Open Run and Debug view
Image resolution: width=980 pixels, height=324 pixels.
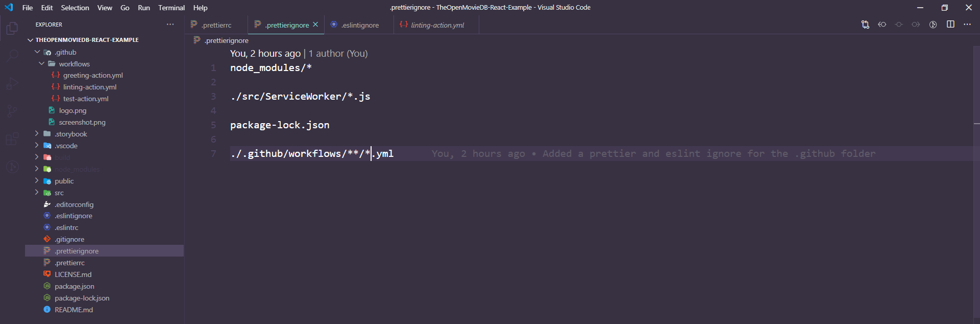12,83
